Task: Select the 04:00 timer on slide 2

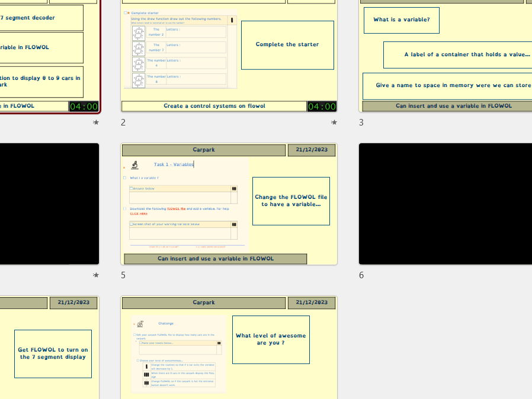Action: (x=322, y=107)
